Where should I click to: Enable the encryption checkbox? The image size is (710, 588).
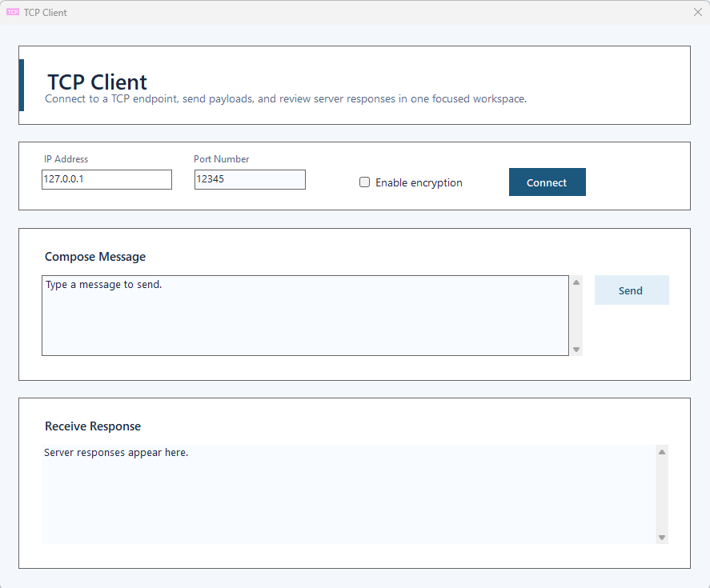364,182
